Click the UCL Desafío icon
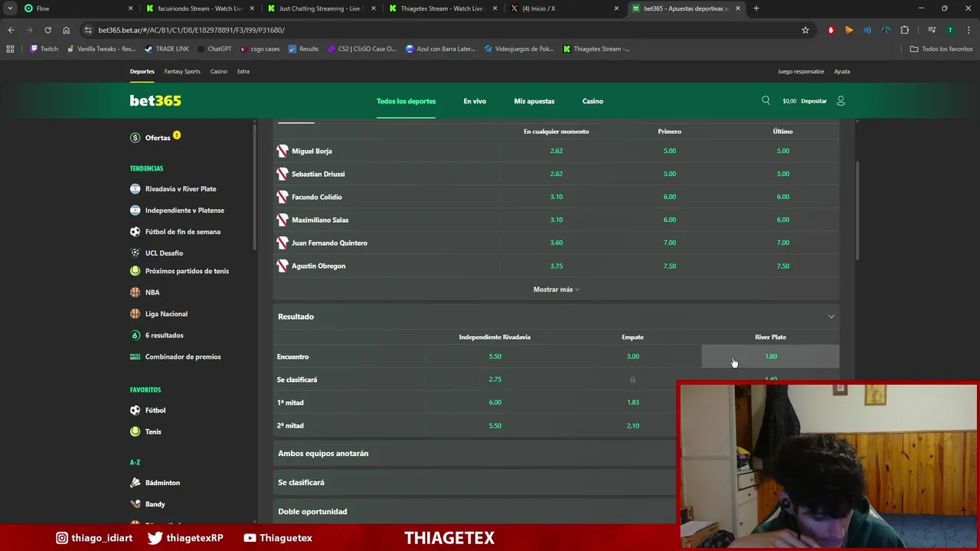980x551 pixels. point(136,253)
